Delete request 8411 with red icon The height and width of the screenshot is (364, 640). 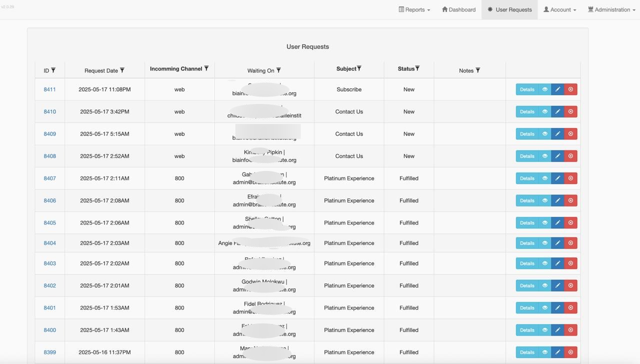[570, 89]
